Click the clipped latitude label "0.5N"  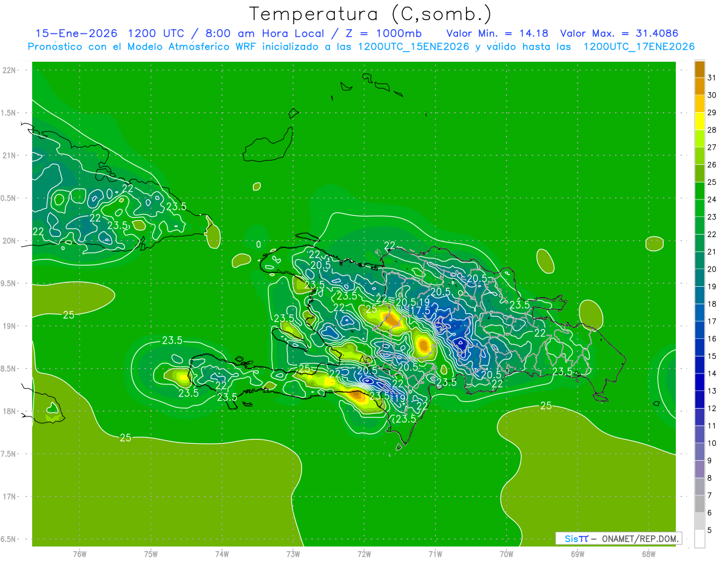(x=9, y=198)
